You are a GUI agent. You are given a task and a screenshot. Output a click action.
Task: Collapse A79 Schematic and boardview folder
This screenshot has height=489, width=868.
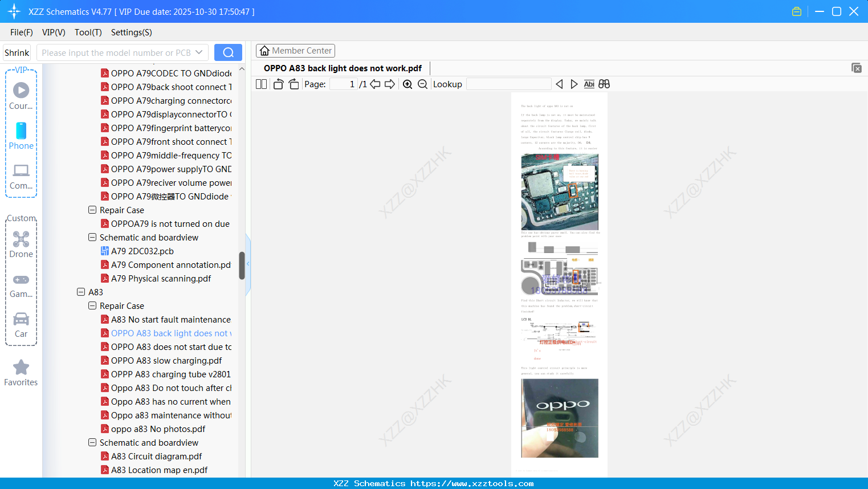click(x=92, y=237)
